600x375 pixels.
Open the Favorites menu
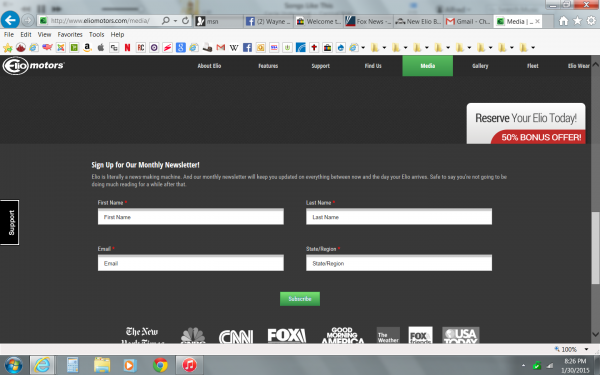(70, 34)
